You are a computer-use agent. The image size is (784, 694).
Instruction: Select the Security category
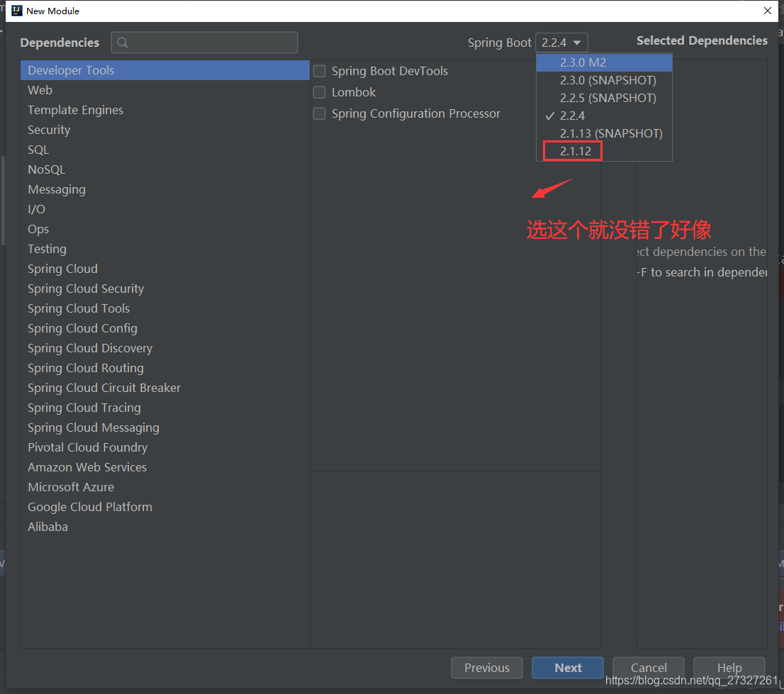pos(165,130)
